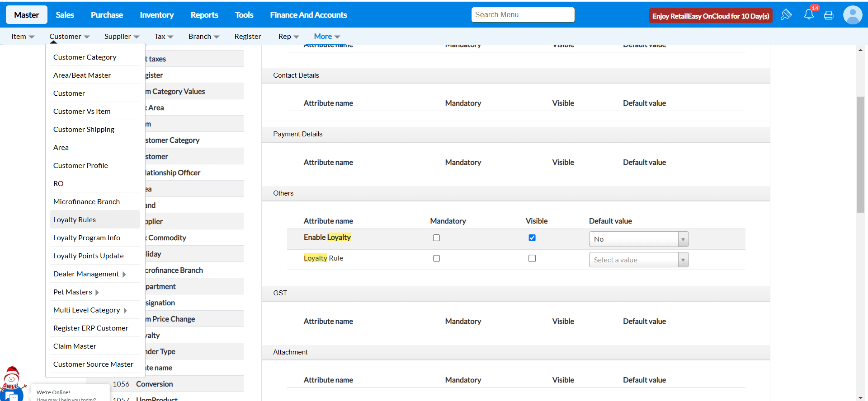Open the Finance And Accounts tab

[x=308, y=15]
